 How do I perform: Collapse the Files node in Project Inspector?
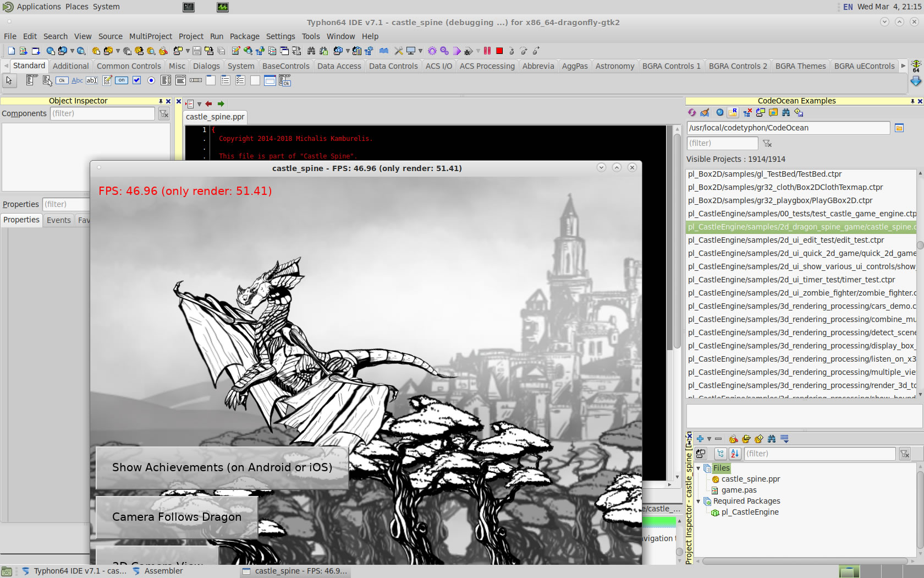click(x=698, y=468)
